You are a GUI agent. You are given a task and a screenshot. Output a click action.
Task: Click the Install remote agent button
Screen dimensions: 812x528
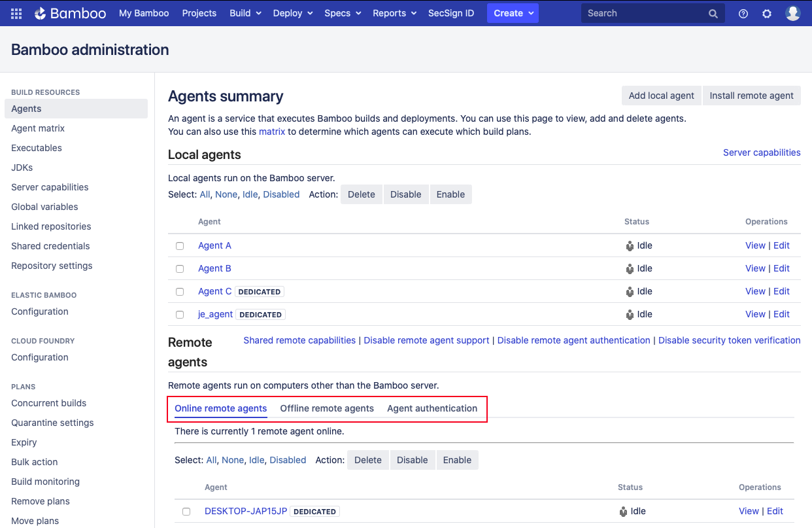pyautogui.click(x=751, y=96)
